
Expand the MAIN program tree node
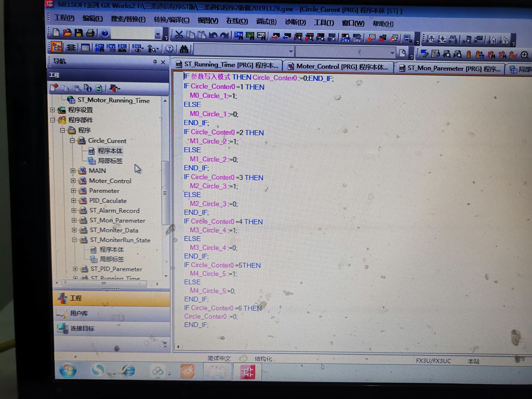coord(73,171)
